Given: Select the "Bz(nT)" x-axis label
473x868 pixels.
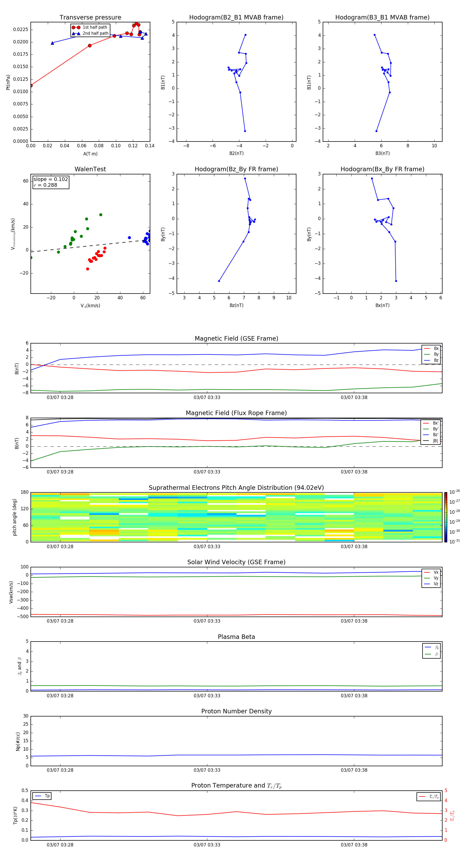Looking at the screenshot, I should 236,306.
